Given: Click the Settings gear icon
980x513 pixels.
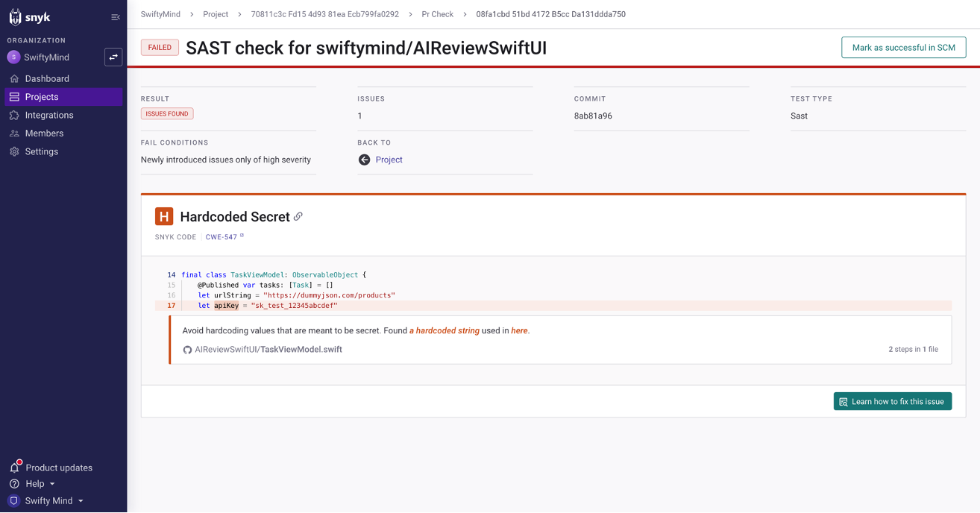Looking at the screenshot, I should pyautogui.click(x=14, y=151).
